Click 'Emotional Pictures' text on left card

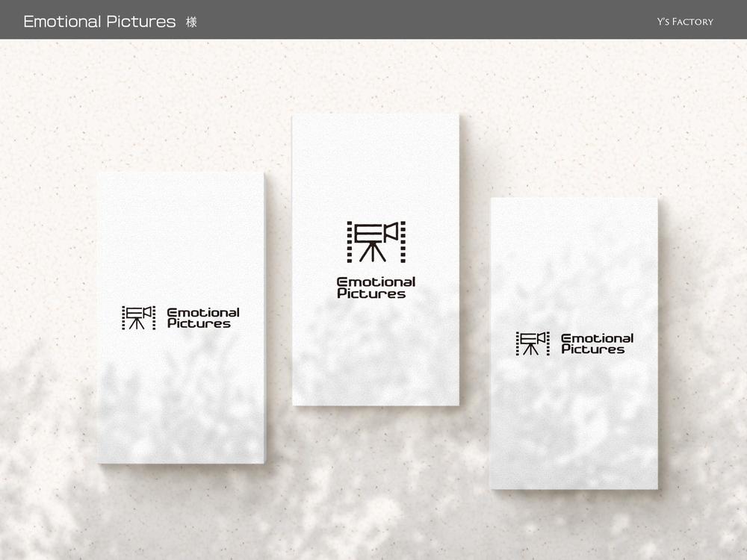pos(203,318)
